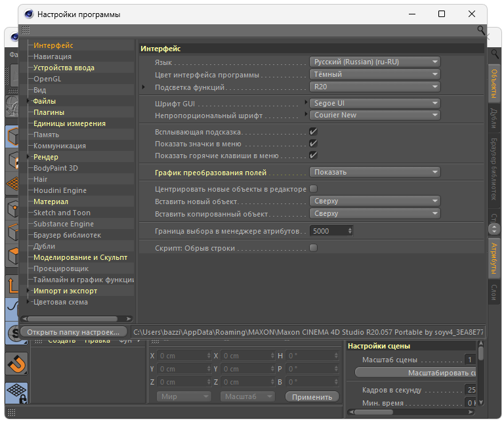Select OpenGL in the settings tree
Image resolution: width=504 pixels, height=422 pixels.
point(47,79)
